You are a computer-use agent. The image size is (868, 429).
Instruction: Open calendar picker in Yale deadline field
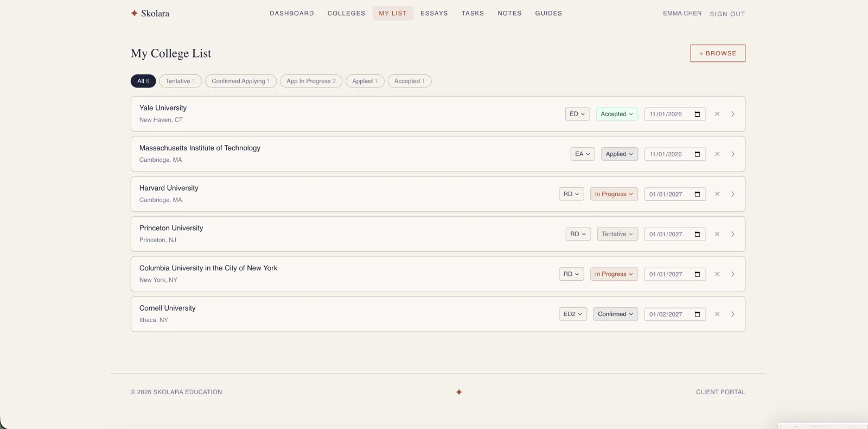[x=698, y=114]
